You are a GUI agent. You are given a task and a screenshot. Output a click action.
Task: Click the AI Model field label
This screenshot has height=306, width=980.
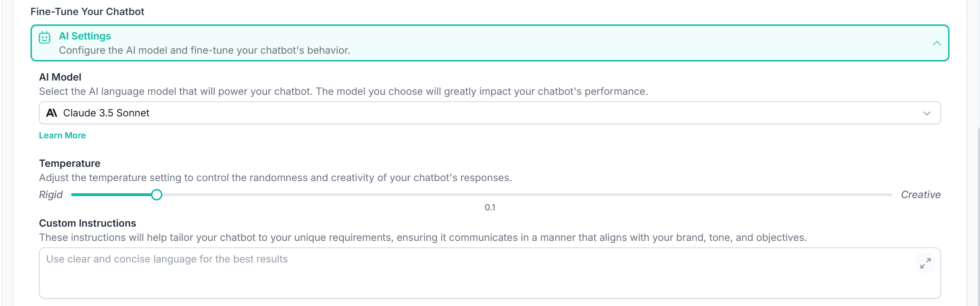[x=60, y=77]
